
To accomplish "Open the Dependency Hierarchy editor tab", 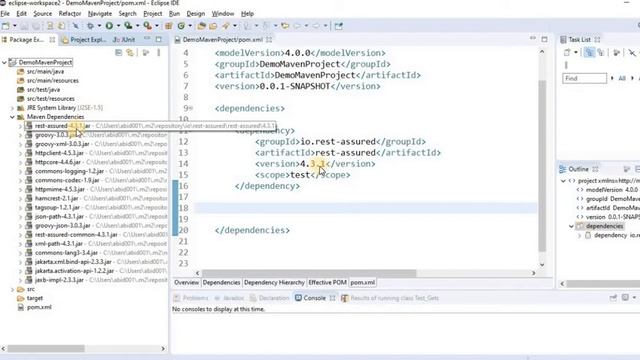I will pos(274,282).
